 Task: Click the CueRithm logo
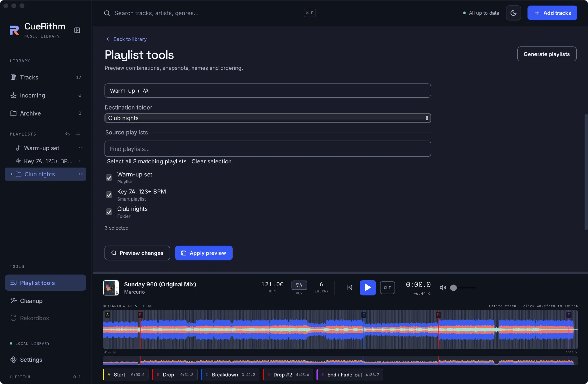click(14, 30)
